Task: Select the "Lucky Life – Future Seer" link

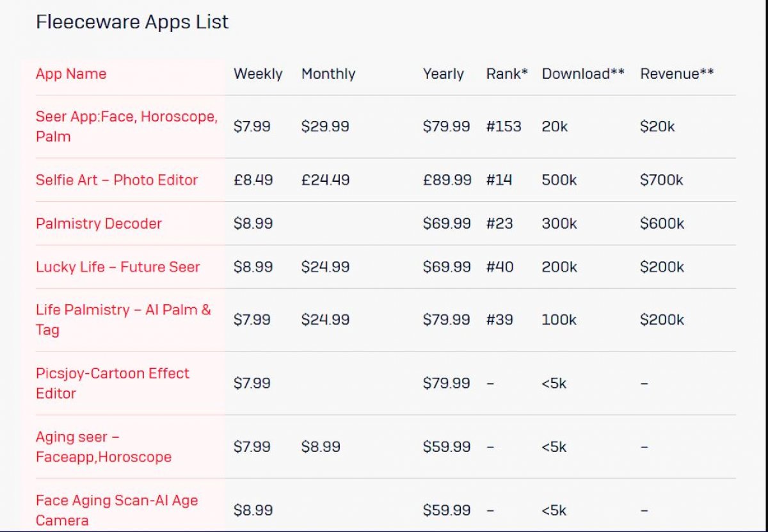Action: (x=117, y=267)
